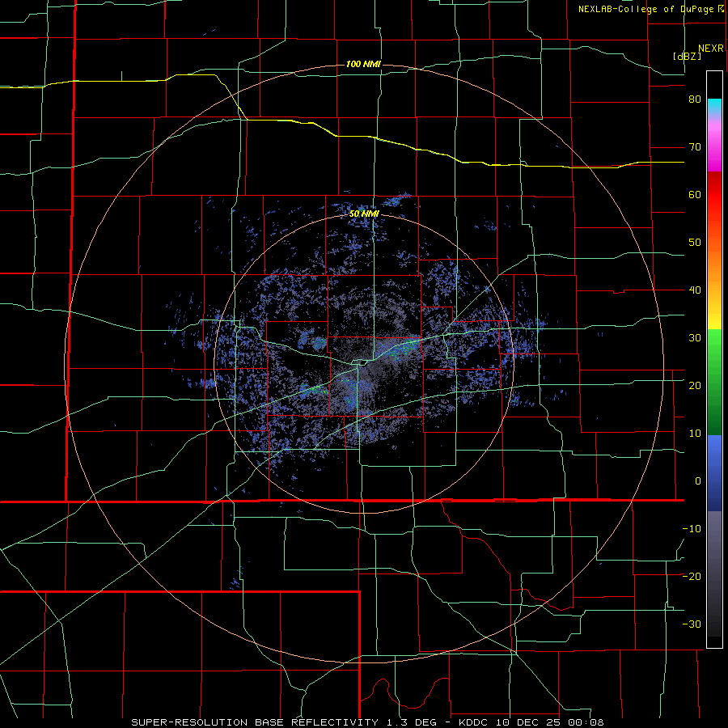This screenshot has width=728, height=728.
Task: Click the [dBZ] unit label
Action: click(x=687, y=56)
